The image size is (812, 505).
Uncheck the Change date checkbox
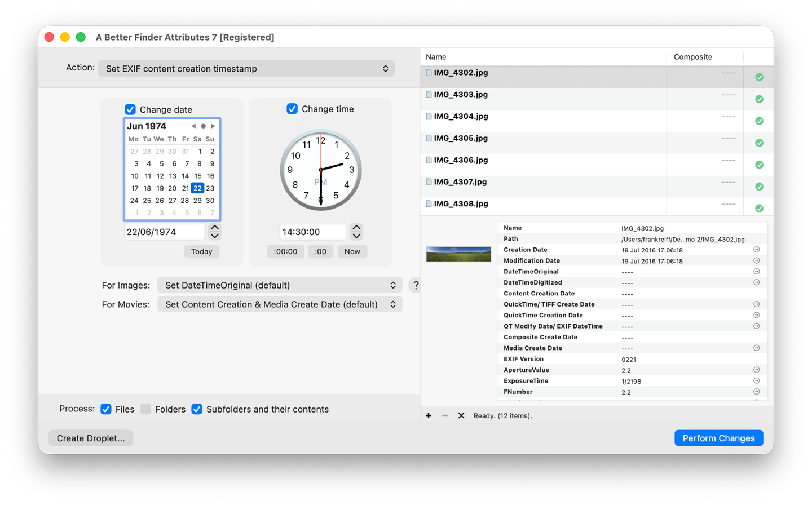[x=130, y=109]
